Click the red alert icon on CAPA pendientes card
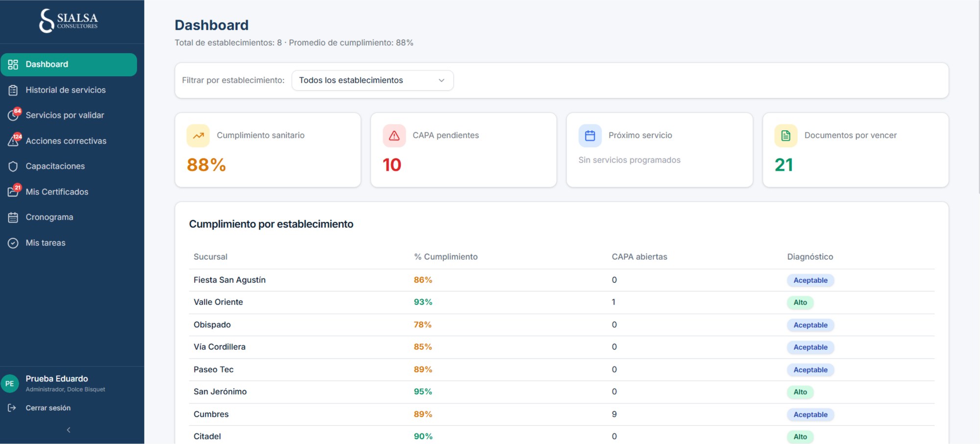The width and height of the screenshot is (980, 444). coord(394,136)
